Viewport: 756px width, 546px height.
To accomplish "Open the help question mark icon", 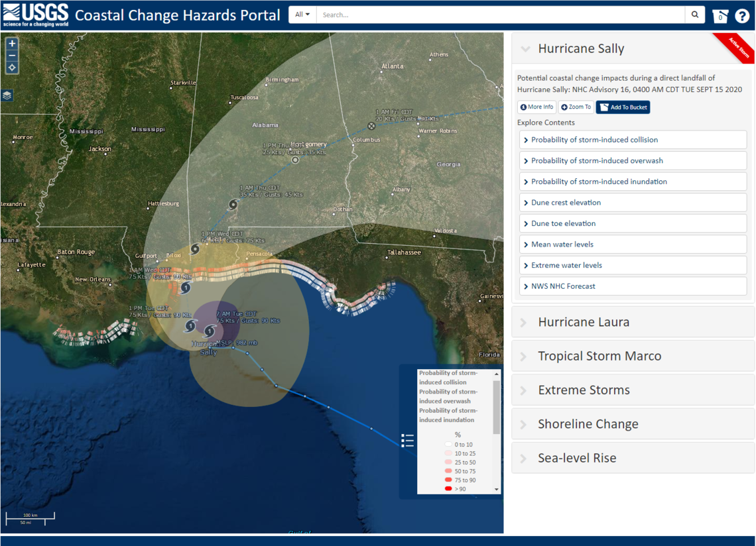I will (742, 16).
